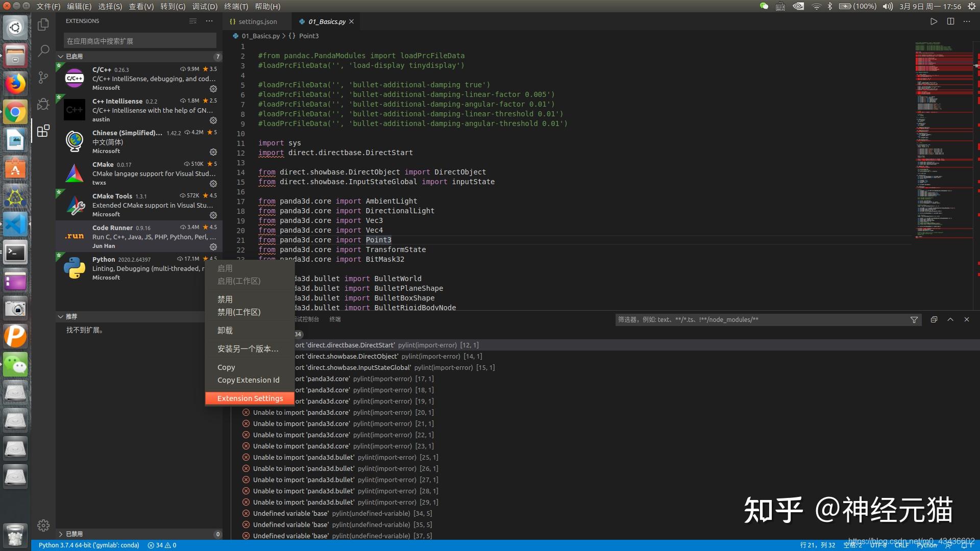The height and width of the screenshot is (551, 980).
Task: Open the Explorer view icon
Action: pyautogui.click(x=43, y=24)
